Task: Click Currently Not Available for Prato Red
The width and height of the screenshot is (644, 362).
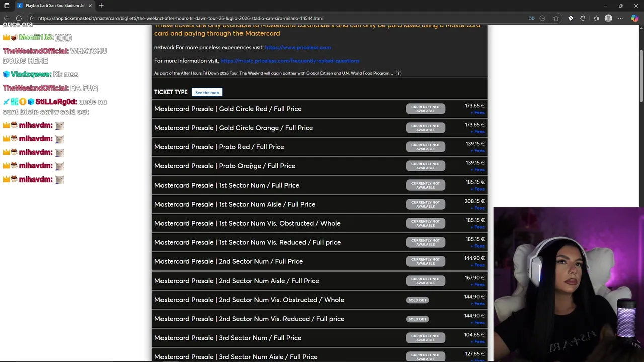Action: pyautogui.click(x=425, y=147)
